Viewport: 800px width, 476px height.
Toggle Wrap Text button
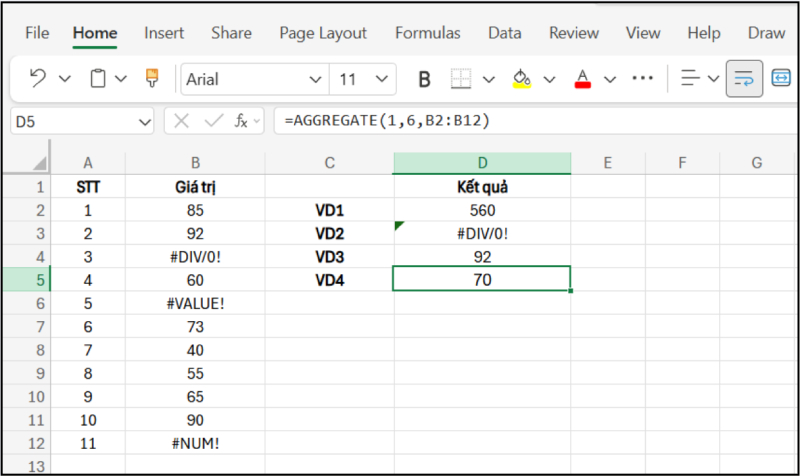click(x=743, y=78)
